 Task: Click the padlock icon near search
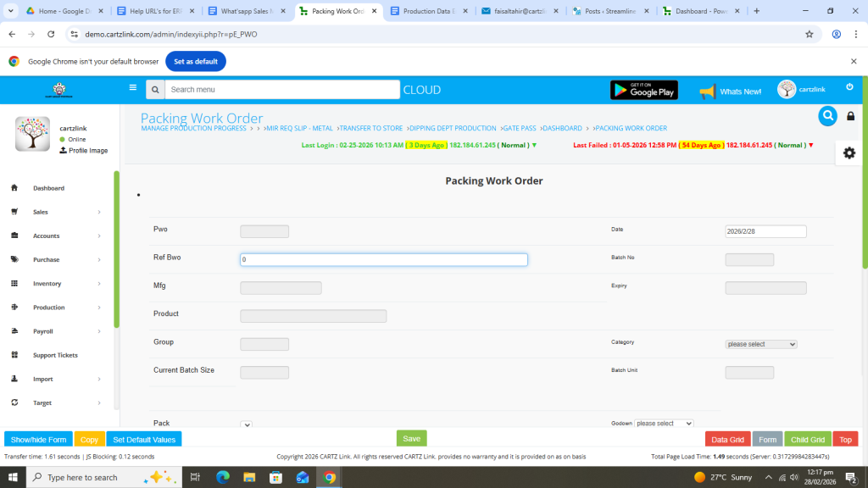click(850, 116)
